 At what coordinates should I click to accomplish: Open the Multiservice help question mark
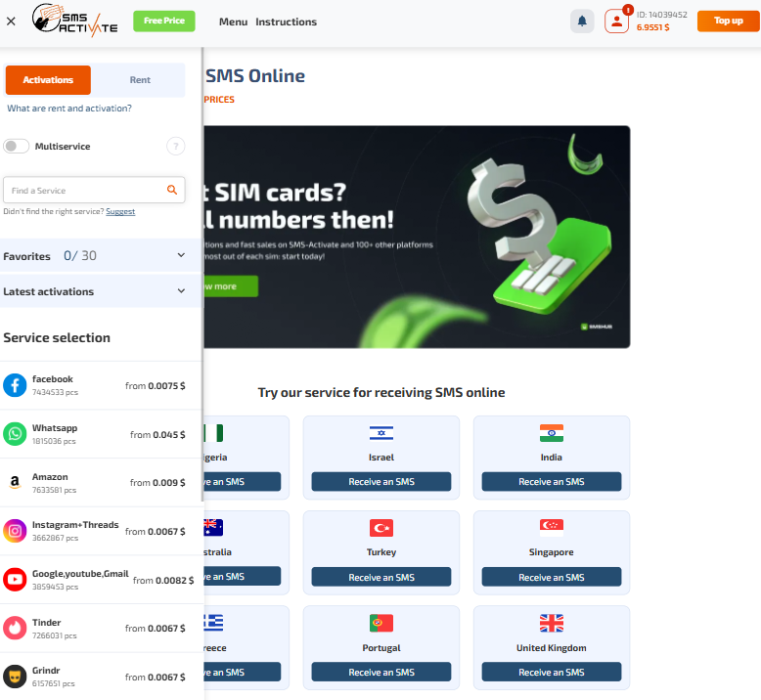tap(176, 146)
